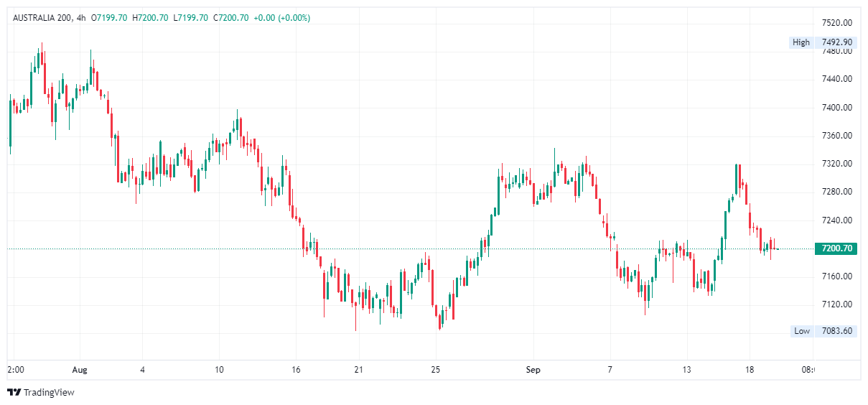Click the High label tag on price axis

[801, 42]
